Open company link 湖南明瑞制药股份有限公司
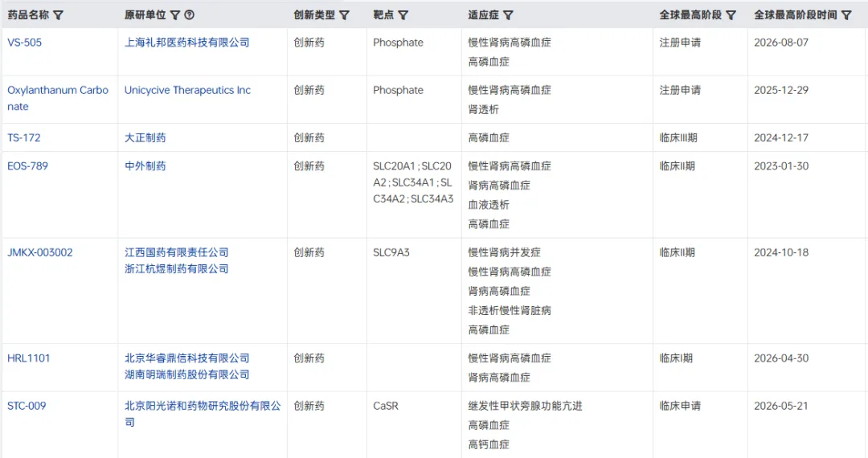Screen dimensions: 868x458 pyautogui.click(x=187, y=374)
